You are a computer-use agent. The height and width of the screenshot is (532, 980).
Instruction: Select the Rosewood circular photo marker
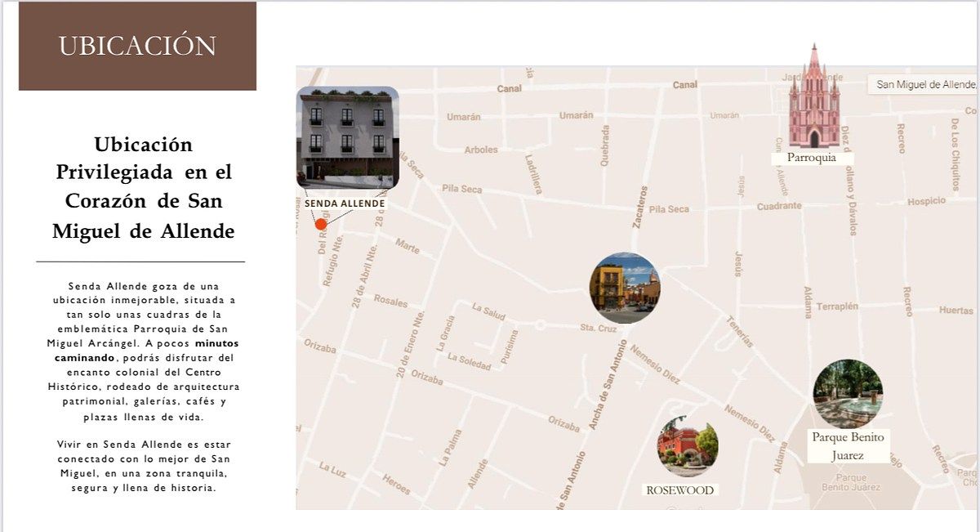688,446
